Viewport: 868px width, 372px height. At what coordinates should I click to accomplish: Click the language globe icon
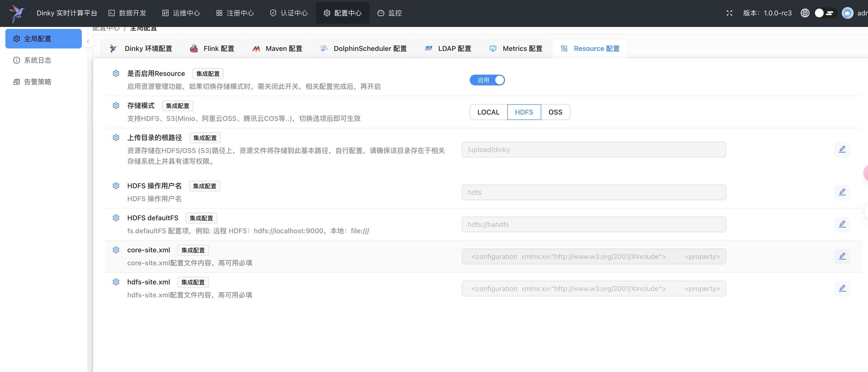click(x=805, y=13)
